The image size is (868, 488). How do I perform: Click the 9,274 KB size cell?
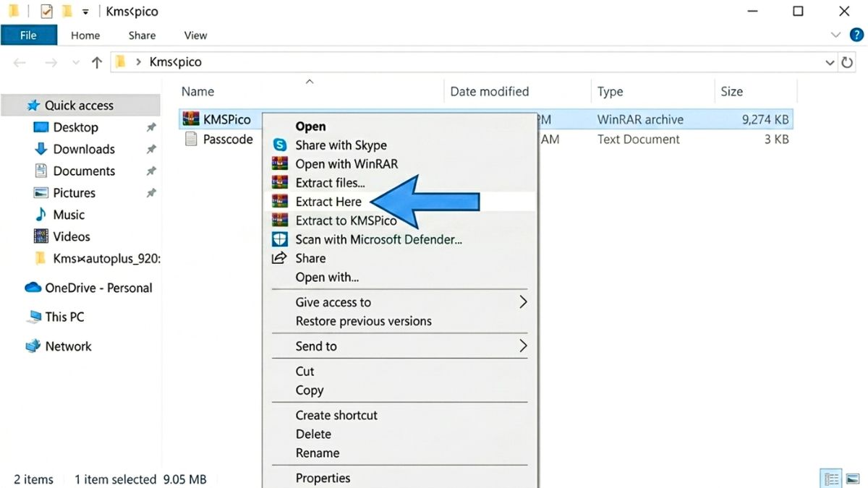[x=765, y=119]
